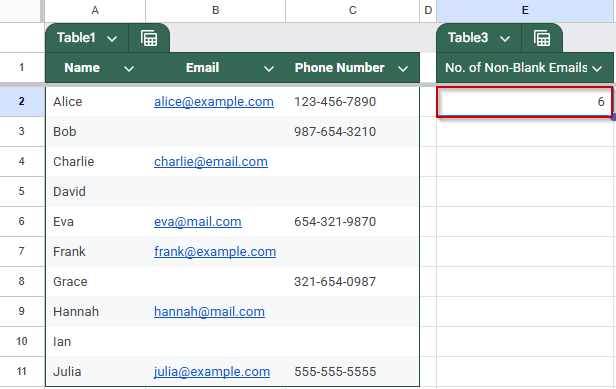Select row 1 header
The height and width of the screenshot is (389, 616).
[x=22, y=68]
